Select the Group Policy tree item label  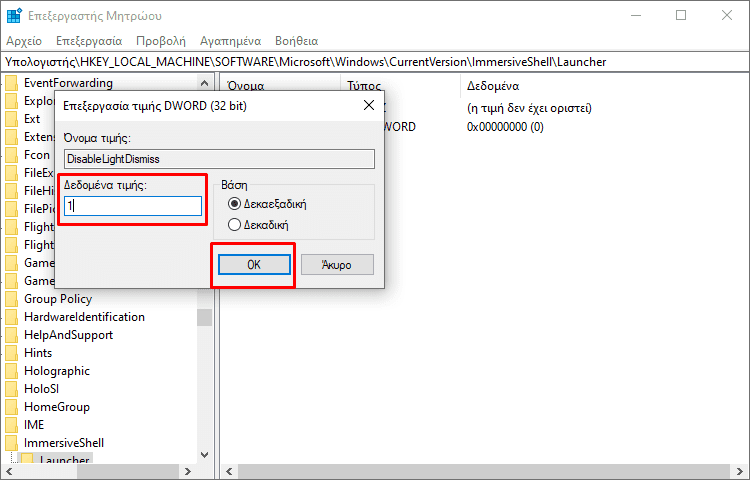58,299
